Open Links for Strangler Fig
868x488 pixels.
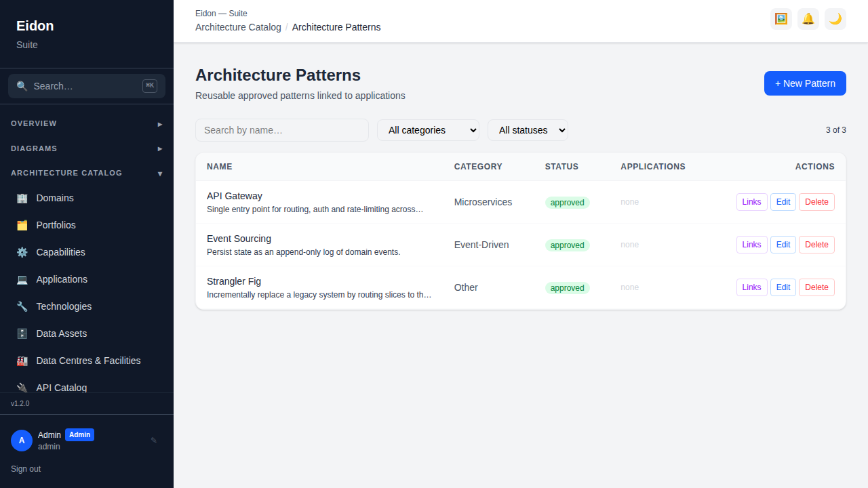752,287
